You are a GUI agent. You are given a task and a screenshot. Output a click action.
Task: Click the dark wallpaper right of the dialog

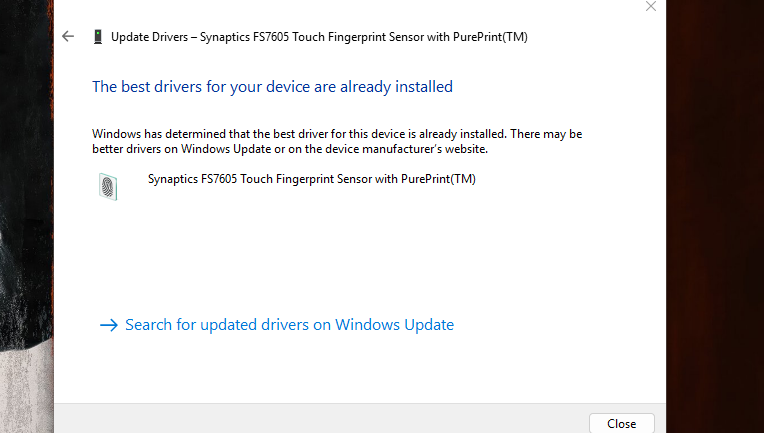[714, 200]
